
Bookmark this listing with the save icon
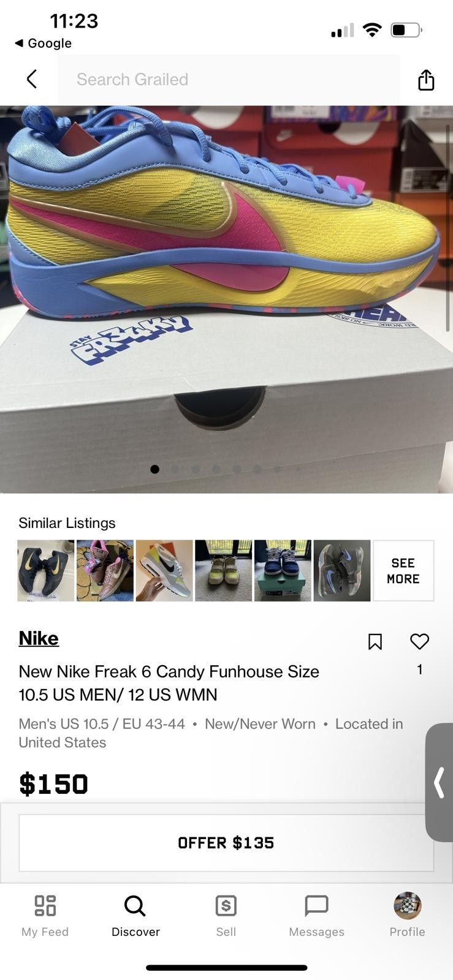click(x=375, y=641)
